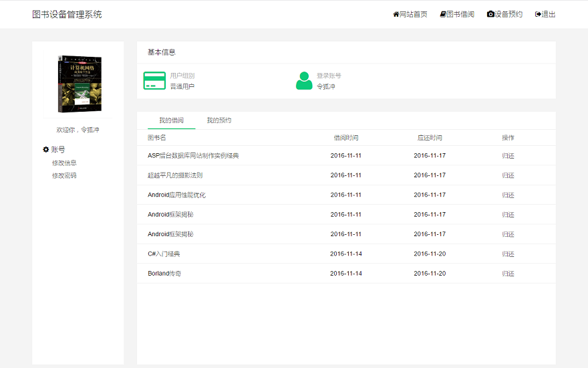The image size is (588, 368).
Task: Click the 登录账号 label
Action: 329,76
